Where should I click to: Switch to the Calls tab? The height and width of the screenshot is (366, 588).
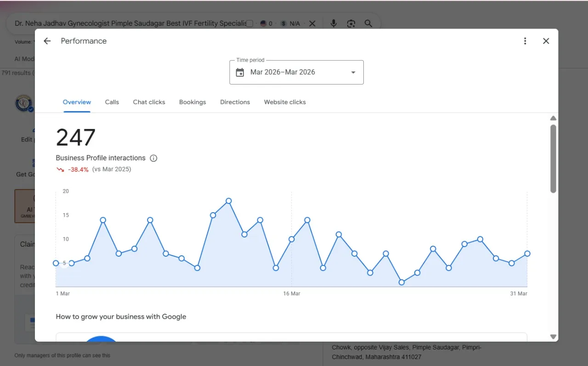(x=112, y=102)
